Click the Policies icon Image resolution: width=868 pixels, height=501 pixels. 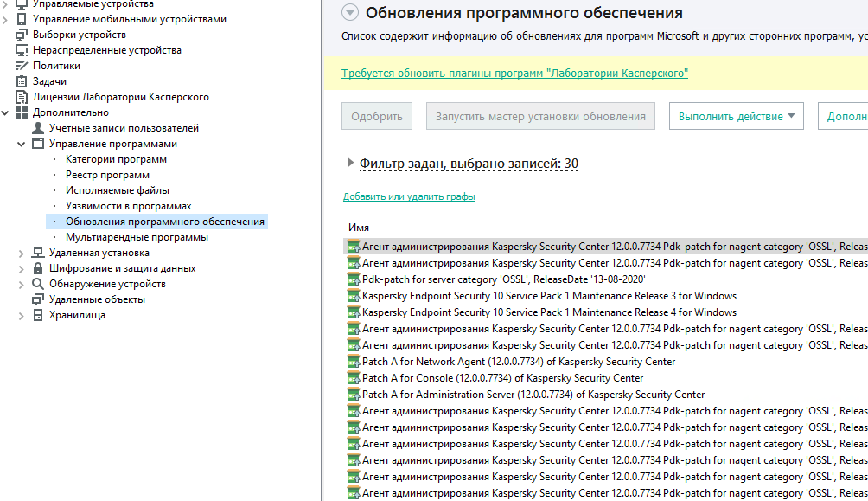click(22, 66)
